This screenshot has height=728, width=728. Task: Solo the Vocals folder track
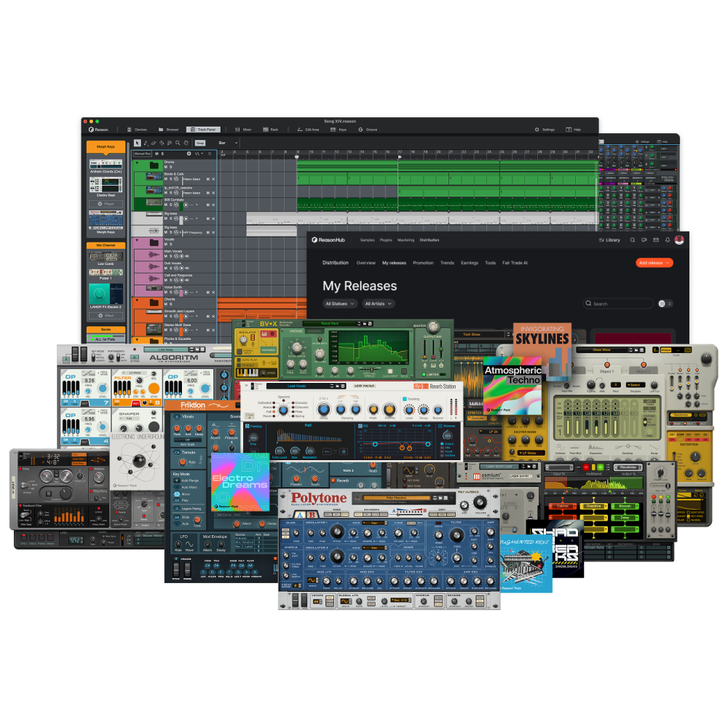[170, 244]
